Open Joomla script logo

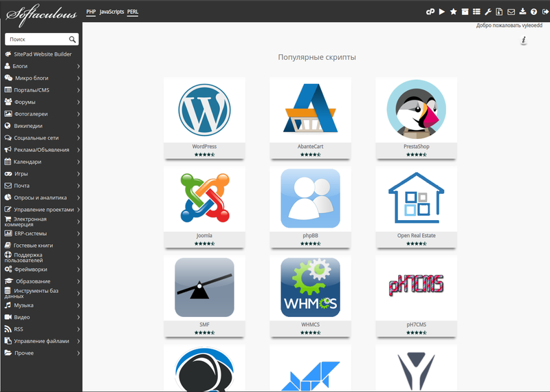tap(204, 198)
